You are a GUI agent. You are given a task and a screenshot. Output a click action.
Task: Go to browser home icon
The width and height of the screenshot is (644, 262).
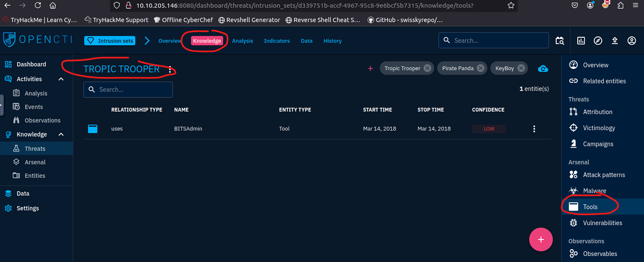coord(52,6)
